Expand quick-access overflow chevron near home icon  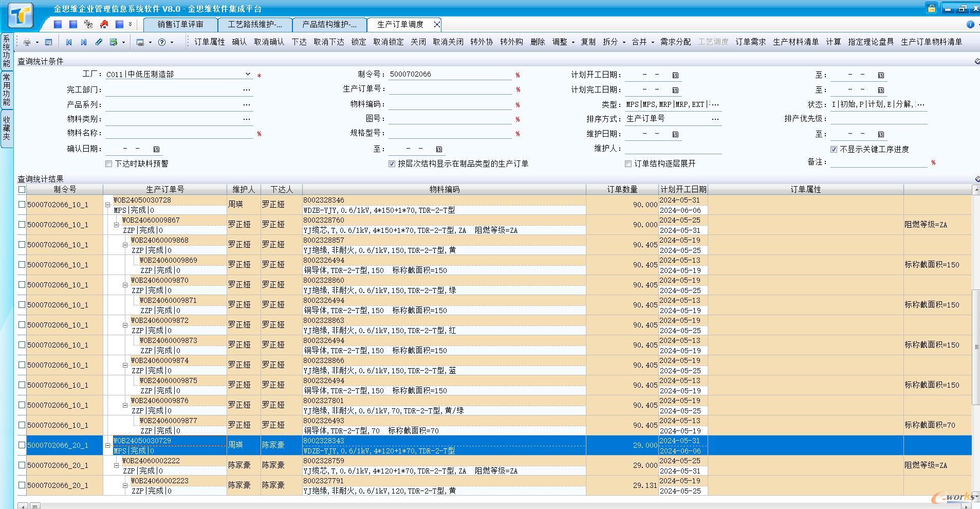click(131, 24)
